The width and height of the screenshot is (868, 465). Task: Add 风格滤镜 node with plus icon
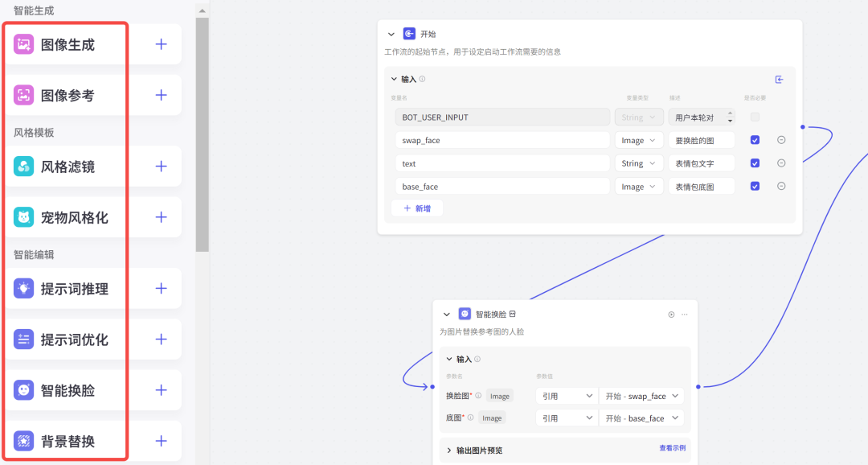point(161,167)
